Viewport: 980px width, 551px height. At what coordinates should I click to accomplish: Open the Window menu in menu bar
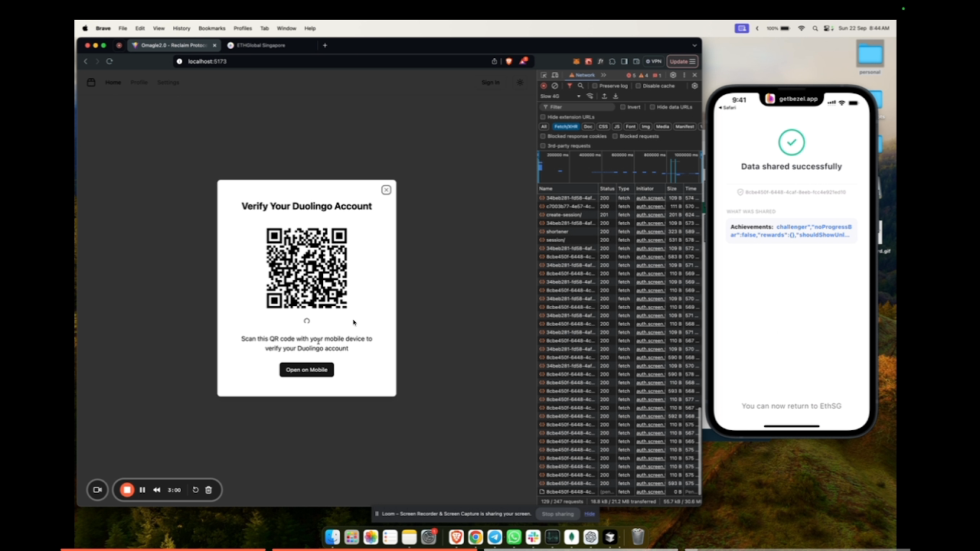[x=286, y=28]
